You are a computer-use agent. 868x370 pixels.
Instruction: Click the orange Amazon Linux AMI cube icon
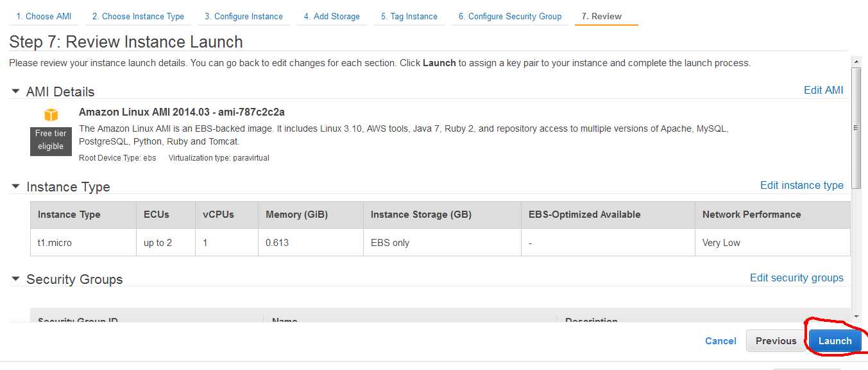pos(51,115)
